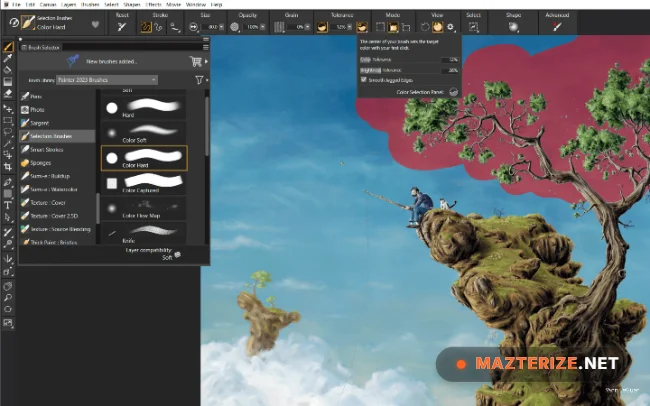
Task: Click the Reset brush tool icon
Action: tap(121, 27)
